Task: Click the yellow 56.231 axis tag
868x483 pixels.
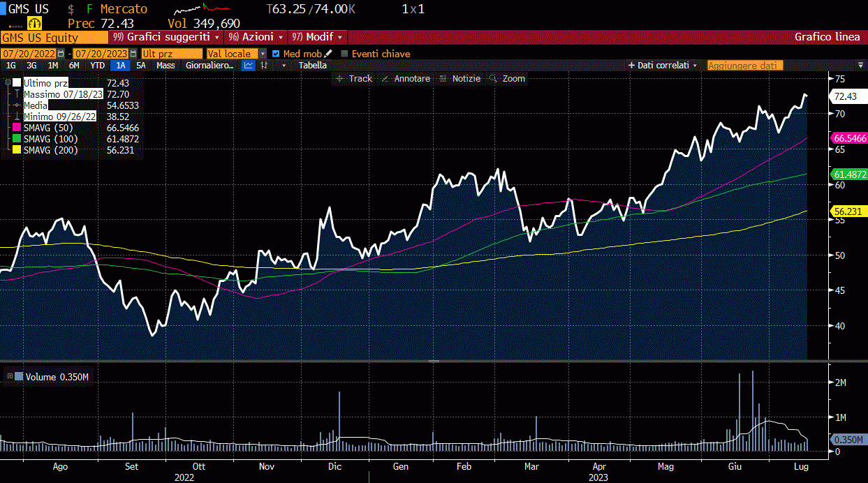Action: point(848,210)
